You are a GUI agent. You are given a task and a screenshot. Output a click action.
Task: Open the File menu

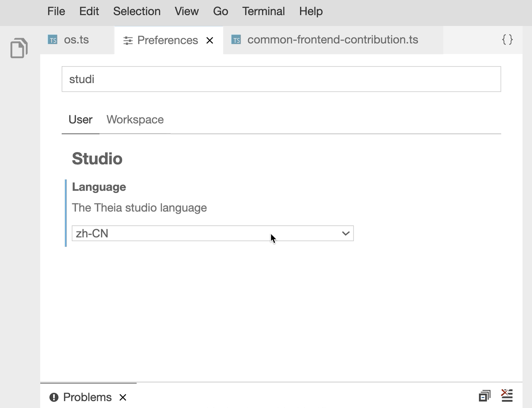click(56, 11)
